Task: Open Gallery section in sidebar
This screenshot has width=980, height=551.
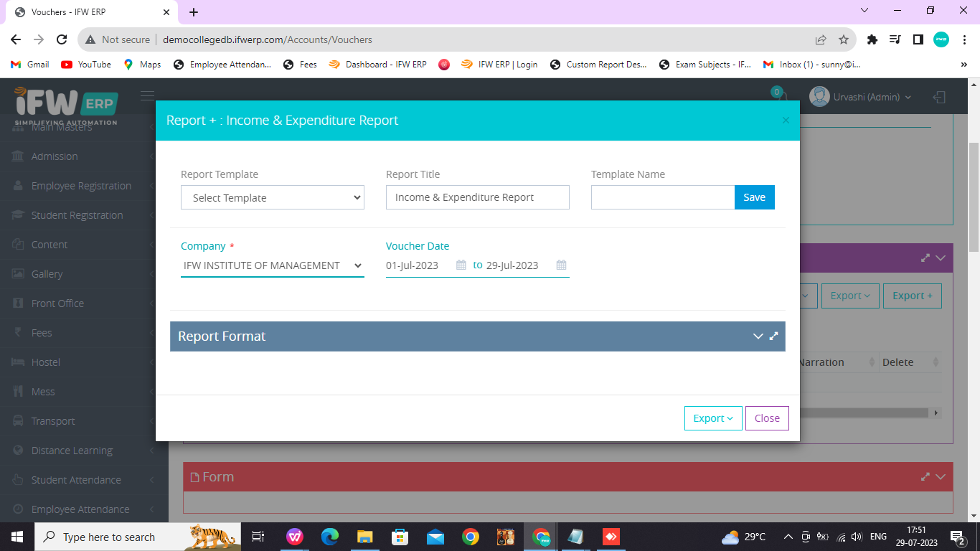Action: tap(84, 274)
